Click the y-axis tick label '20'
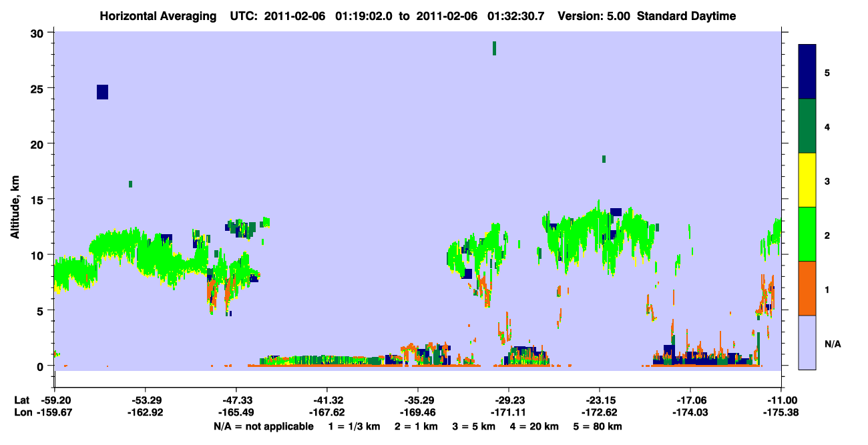 38,144
